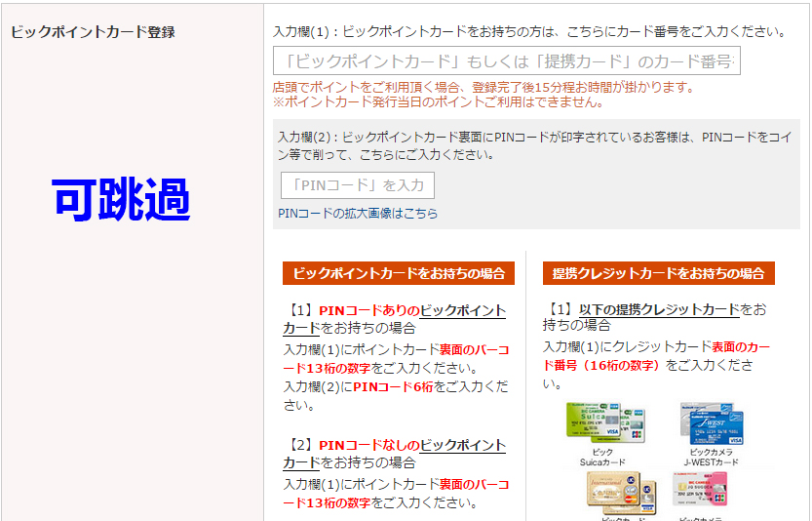Click the 「PINコード」を入力 field

(x=358, y=185)
